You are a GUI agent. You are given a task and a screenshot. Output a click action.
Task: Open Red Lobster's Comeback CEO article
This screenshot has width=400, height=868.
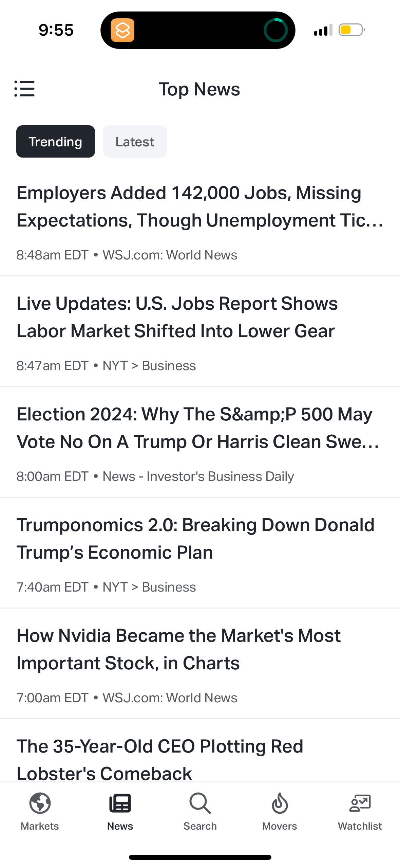tap(160, 759)
